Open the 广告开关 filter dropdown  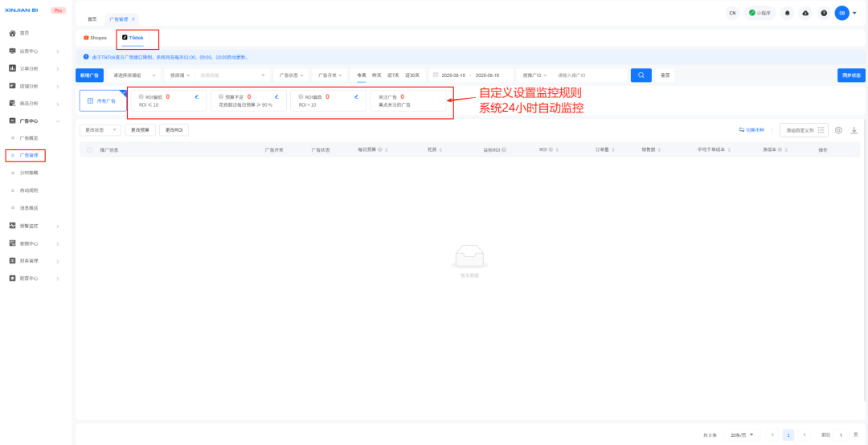330,76
